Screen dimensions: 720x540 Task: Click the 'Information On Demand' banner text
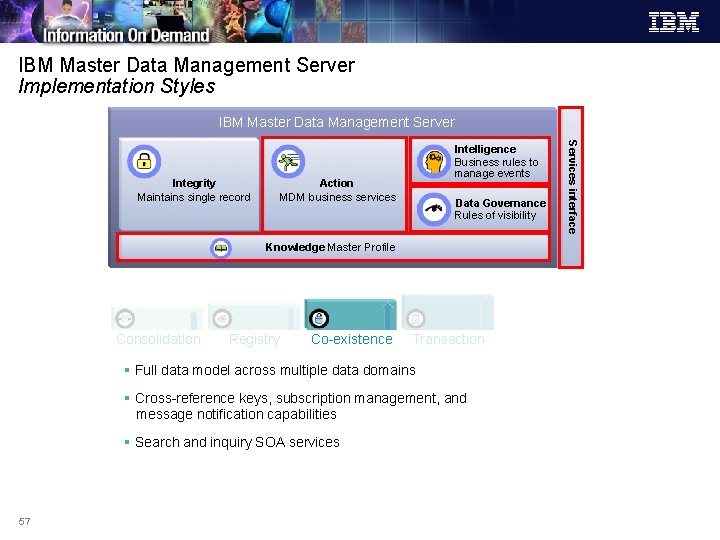(126, 35)
